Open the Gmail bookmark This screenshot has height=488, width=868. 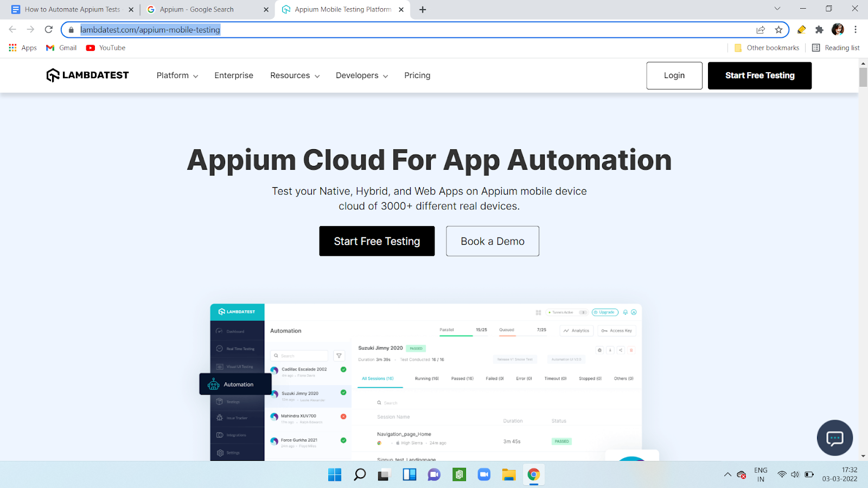click(61, 48)
